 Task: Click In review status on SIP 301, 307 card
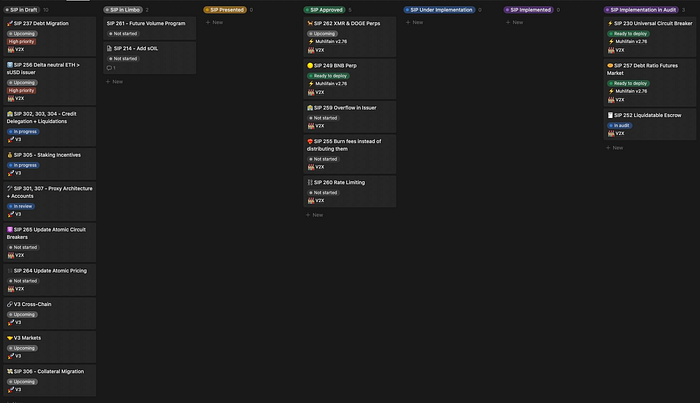[x=21, y=206]
